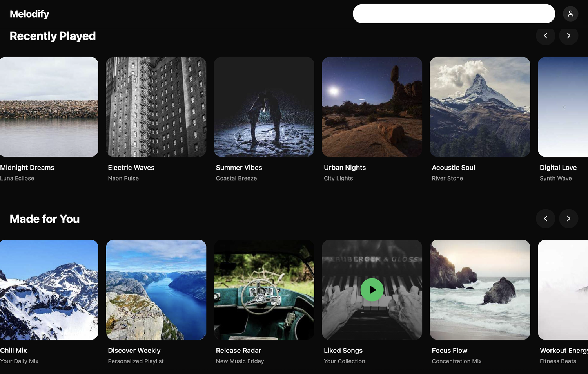Go back in Made for You carousel

pos(545,219)
